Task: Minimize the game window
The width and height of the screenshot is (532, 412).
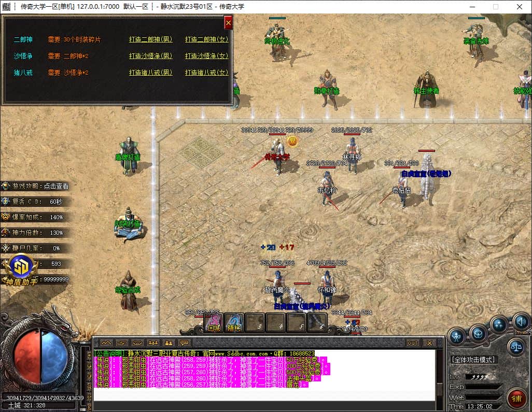Action: click(x=472, y=6)
